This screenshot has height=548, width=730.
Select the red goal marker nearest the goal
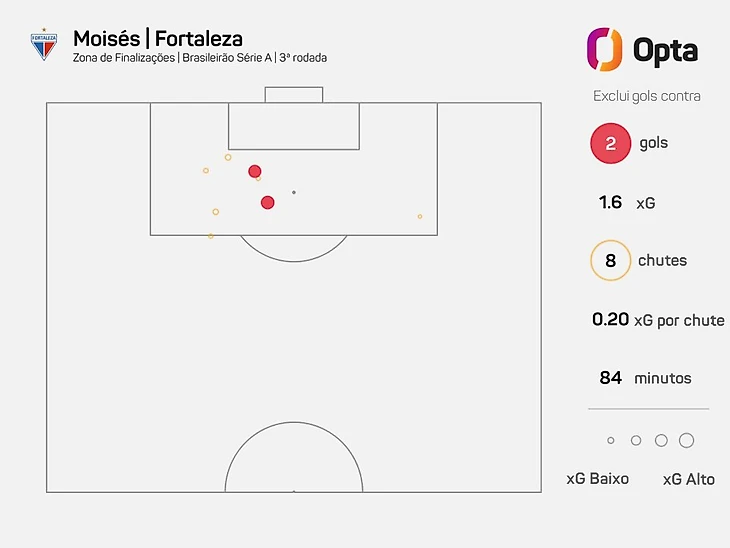click(255, 171)
